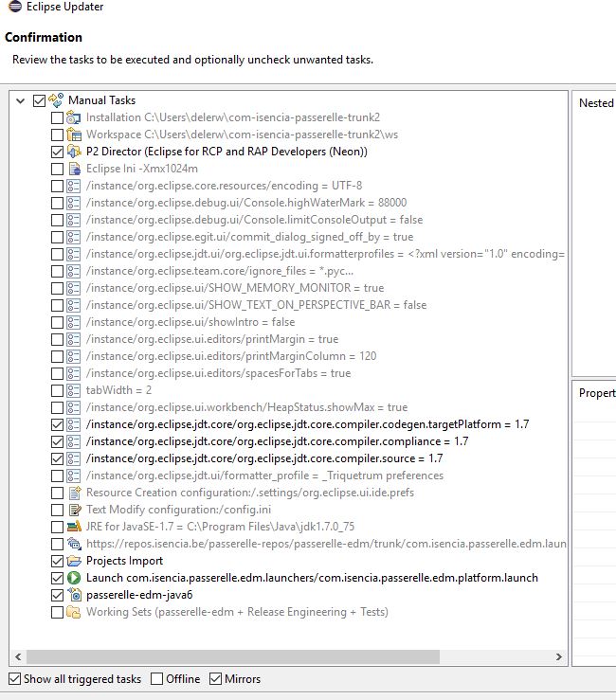Image resolution: width=616 pixels, height=700 pixels.
Task: Click the HeapStatus.showMax preference icon
Action: pyautogui.click(x=73, y=407)
